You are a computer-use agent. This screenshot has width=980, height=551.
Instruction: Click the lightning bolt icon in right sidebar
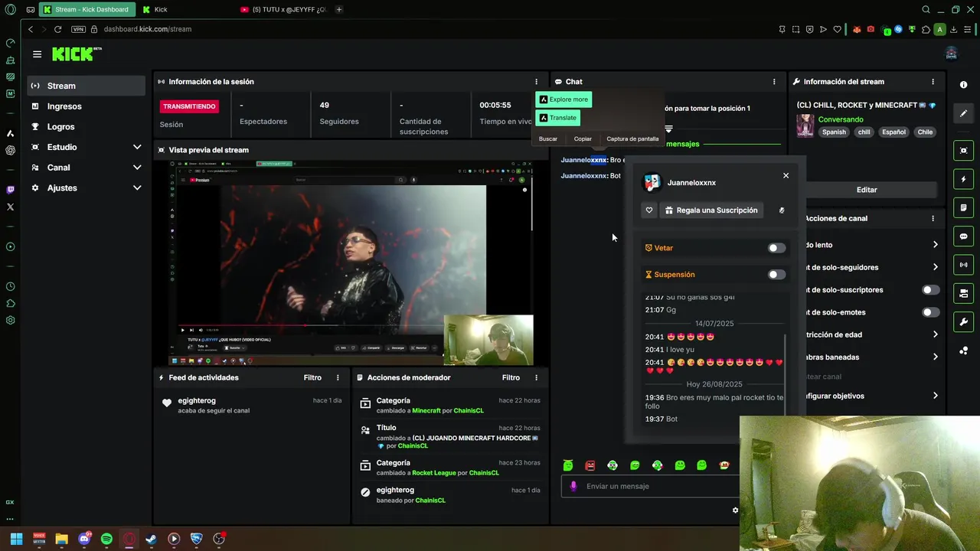[964, 179]
